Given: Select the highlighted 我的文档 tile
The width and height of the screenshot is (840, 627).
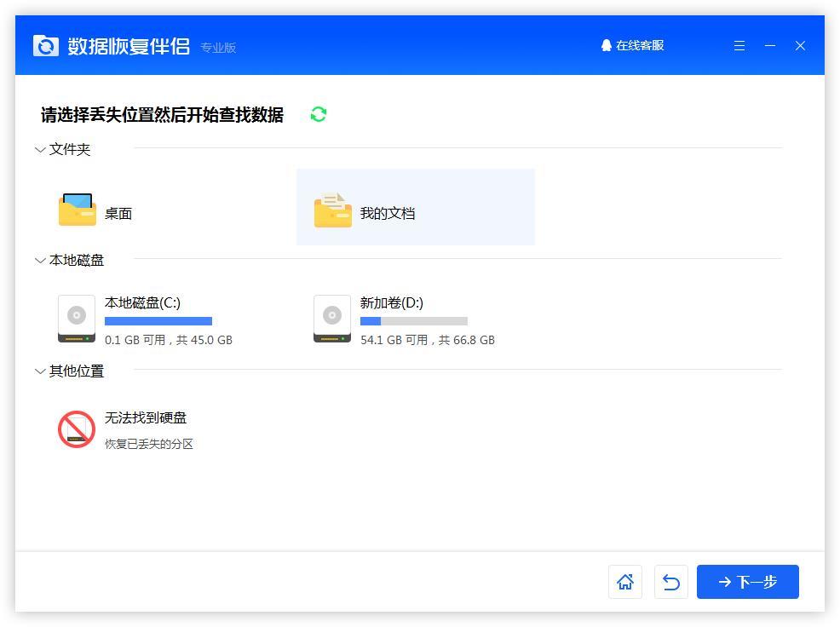Looking at the screenshot, I should pyautogui.click(x=416, y=207).
